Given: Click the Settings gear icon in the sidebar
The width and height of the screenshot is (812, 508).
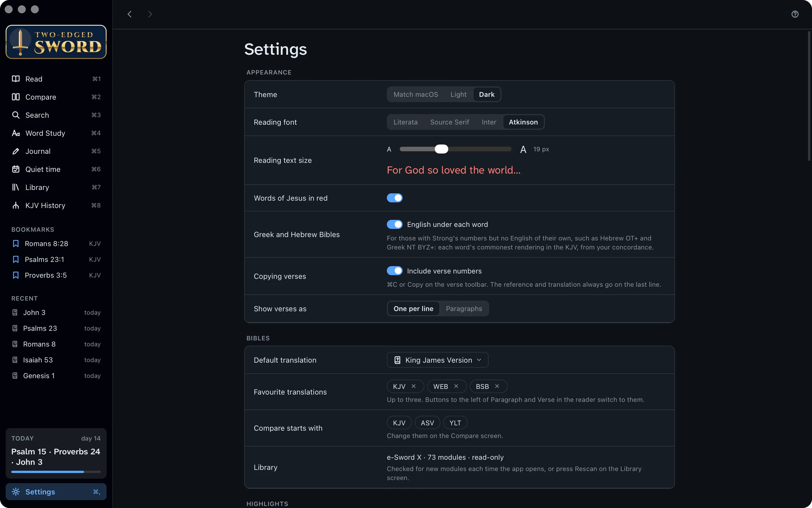Looking at the screenshot, I should [x=16, y=492].
